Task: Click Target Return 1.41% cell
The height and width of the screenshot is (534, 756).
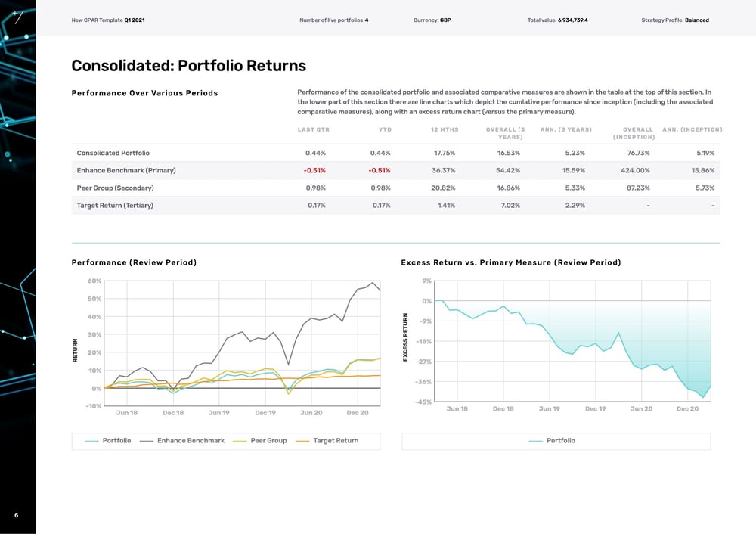Action: pos(447,206)
